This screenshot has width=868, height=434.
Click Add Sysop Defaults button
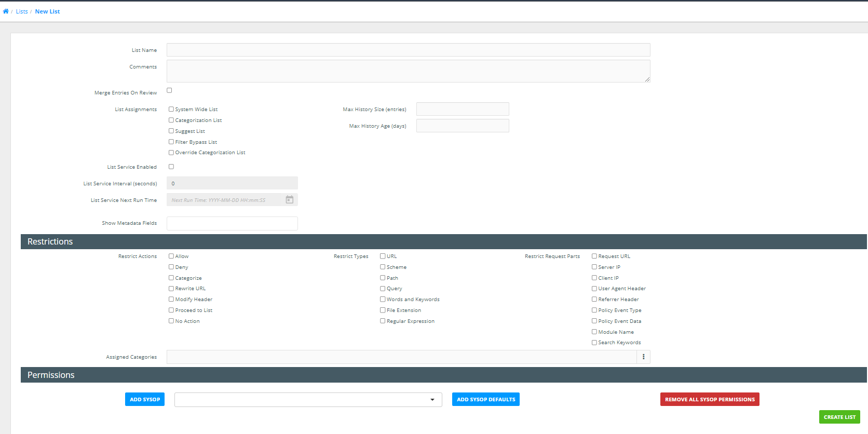tap(485, 399)
